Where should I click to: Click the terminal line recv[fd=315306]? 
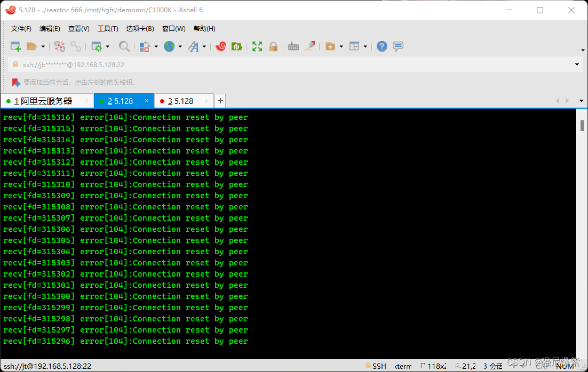click(125, 229)
